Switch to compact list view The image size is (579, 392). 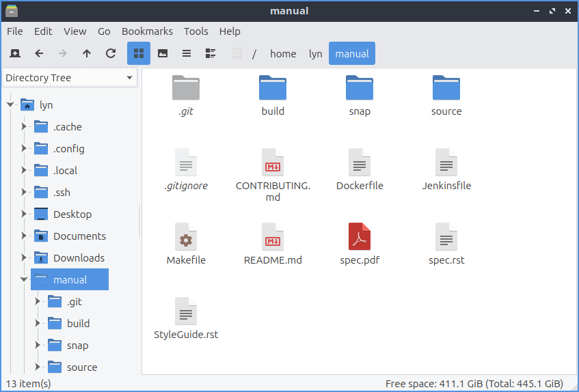(x=187, y=53)
